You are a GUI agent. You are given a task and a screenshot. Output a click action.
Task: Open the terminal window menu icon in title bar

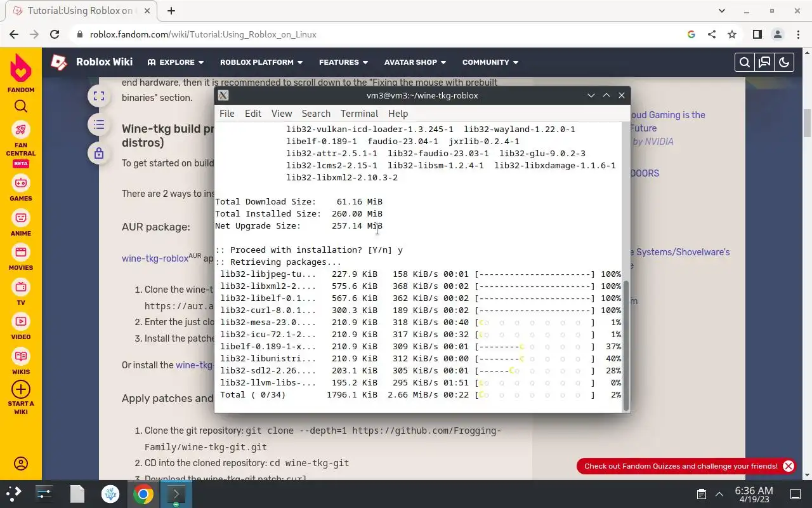pyautogui.click(x=223, y=95)
